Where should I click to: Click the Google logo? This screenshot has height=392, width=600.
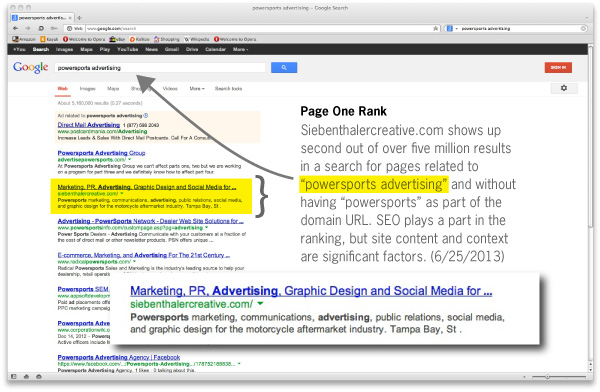(31, 67)
